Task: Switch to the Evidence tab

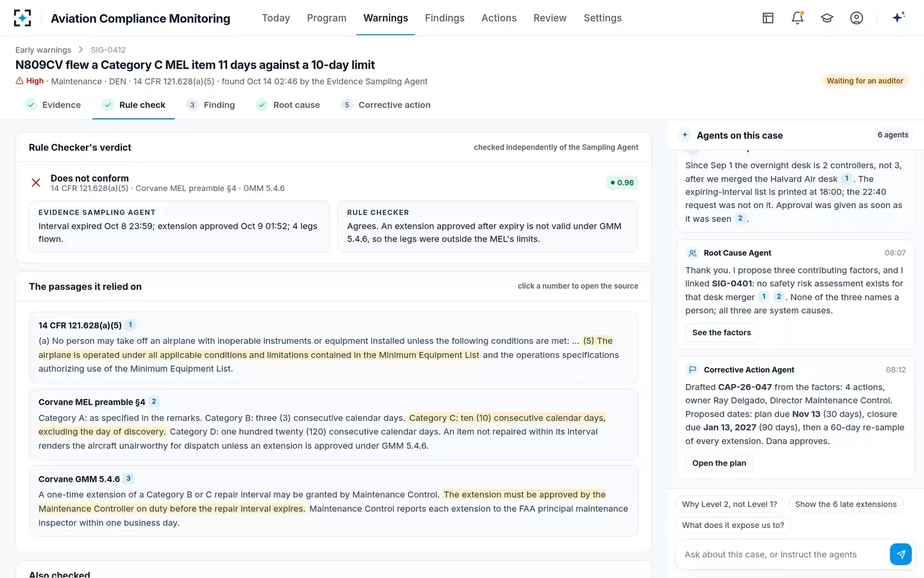Action: (53, 105)
